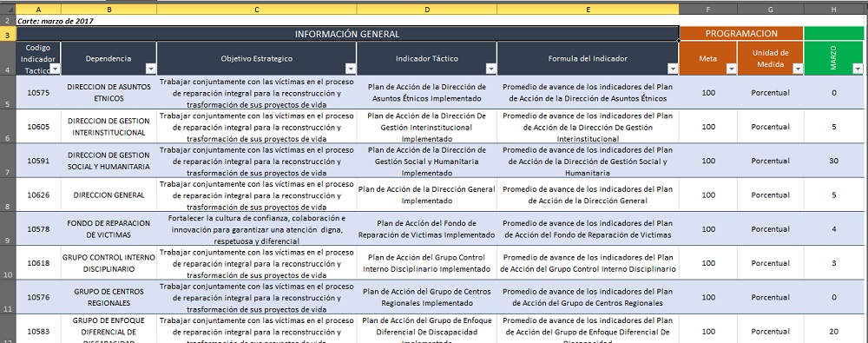Open the Unidad de Medida filter dropdown
This screenshot has height=343, width=868.
tap(798, 69)
